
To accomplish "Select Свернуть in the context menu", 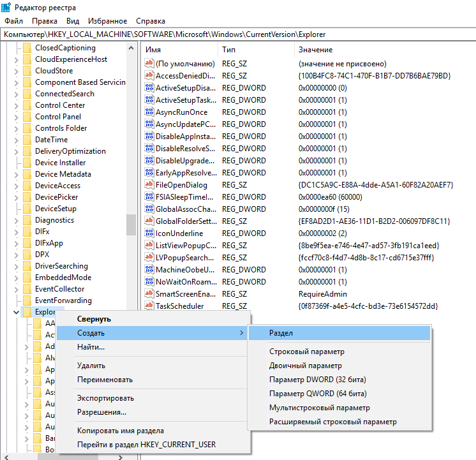I will 153,319.
